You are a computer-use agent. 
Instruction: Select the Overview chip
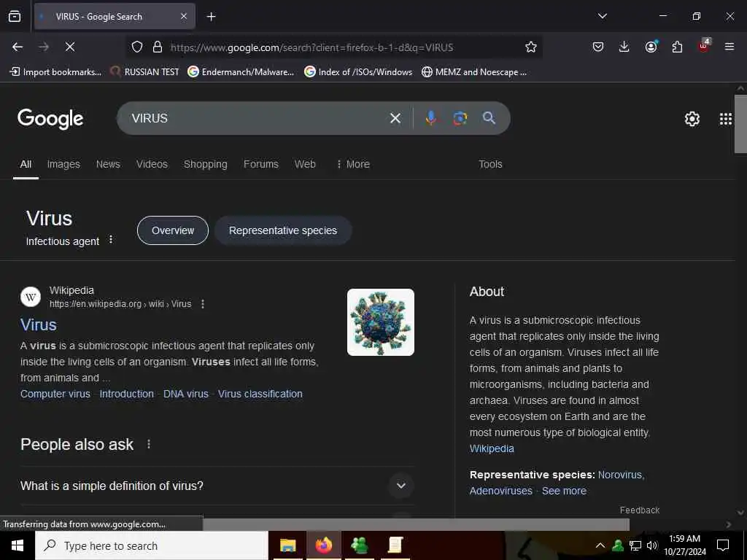coord(172,230)
